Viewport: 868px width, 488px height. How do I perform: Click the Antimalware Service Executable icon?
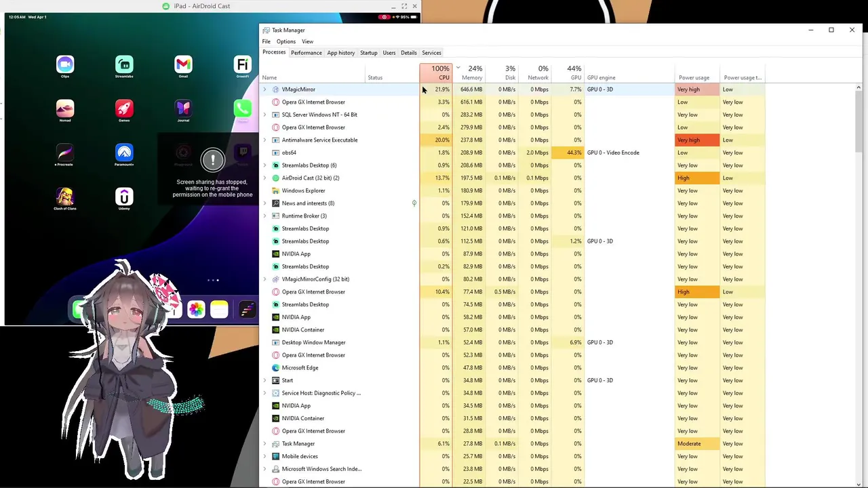275,140
